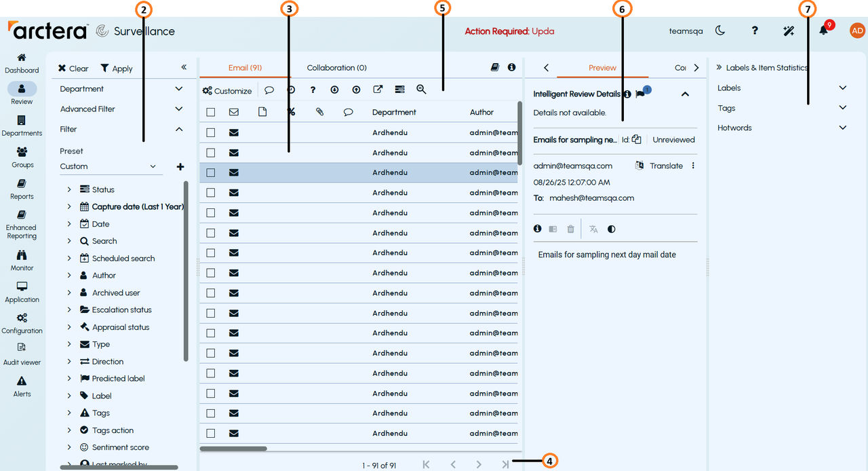This screenshot has width=868, height=471.
Task: Click the info icon beside Intelligent Review Details
Action: [627, 94]
